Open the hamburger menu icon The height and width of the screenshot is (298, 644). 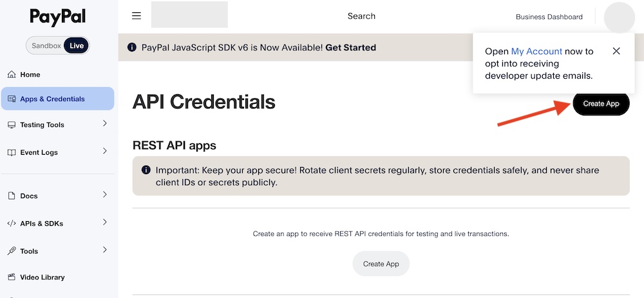click(x=137, y=16)
